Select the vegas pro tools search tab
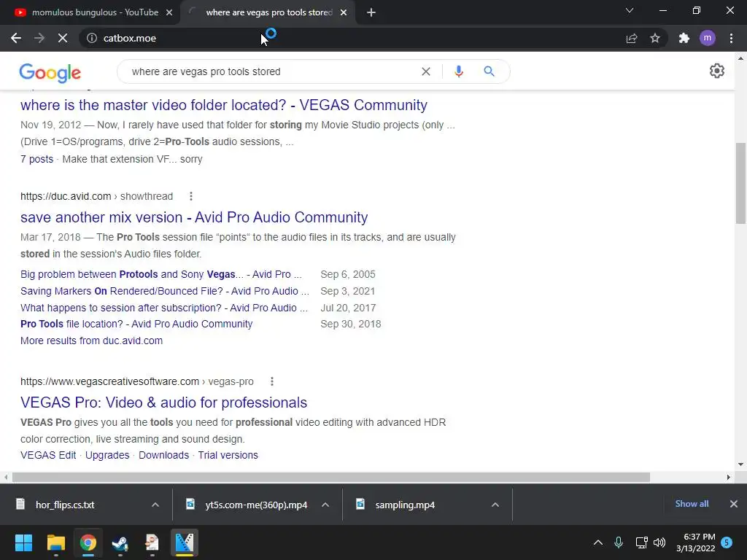The width and height of the screenshot is (747, 560). click(269, 12)
